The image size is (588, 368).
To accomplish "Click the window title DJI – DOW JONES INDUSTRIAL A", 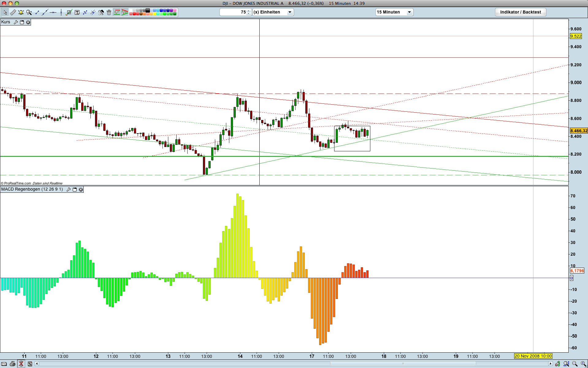I will [x=253, y=3].
